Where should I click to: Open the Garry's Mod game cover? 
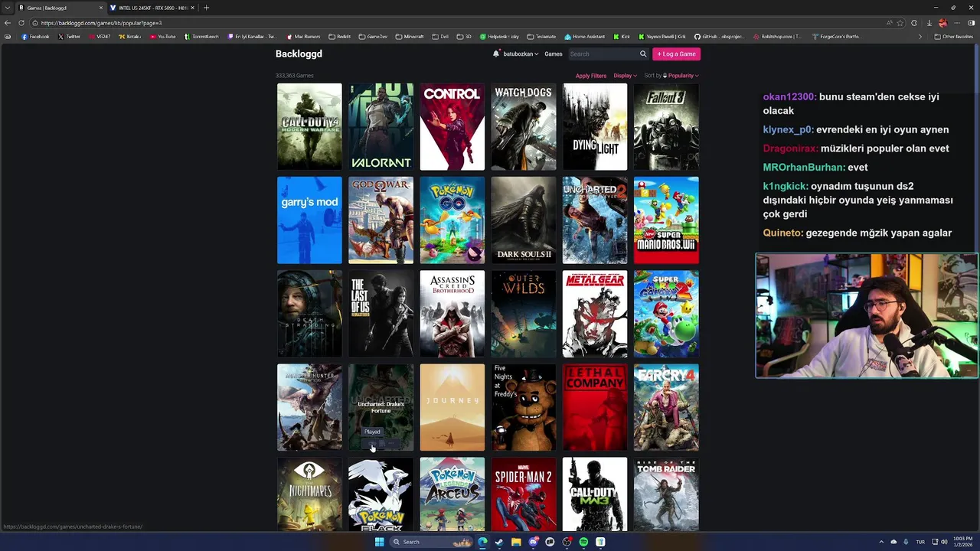tap(309, 220)
